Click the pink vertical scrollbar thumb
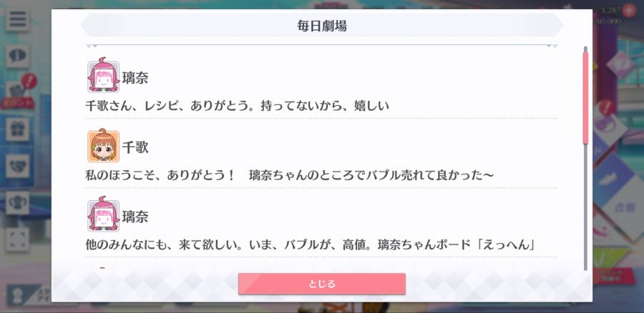The image size is (644, 313). [585, 98]
